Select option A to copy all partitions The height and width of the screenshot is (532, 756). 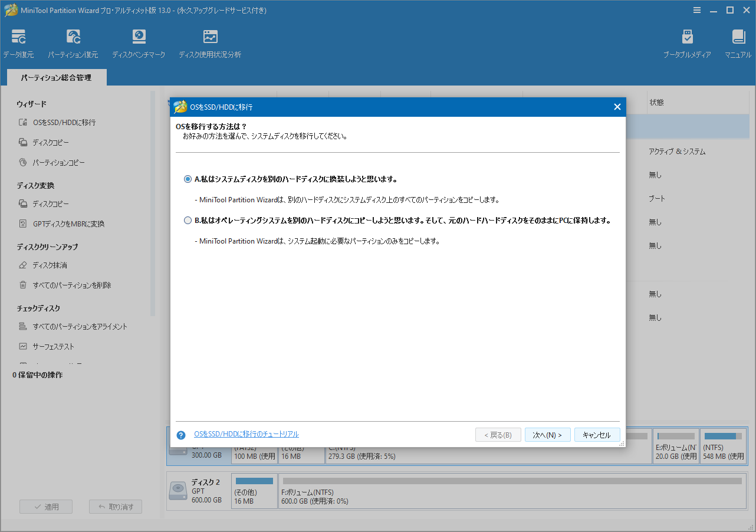(187, 179)
